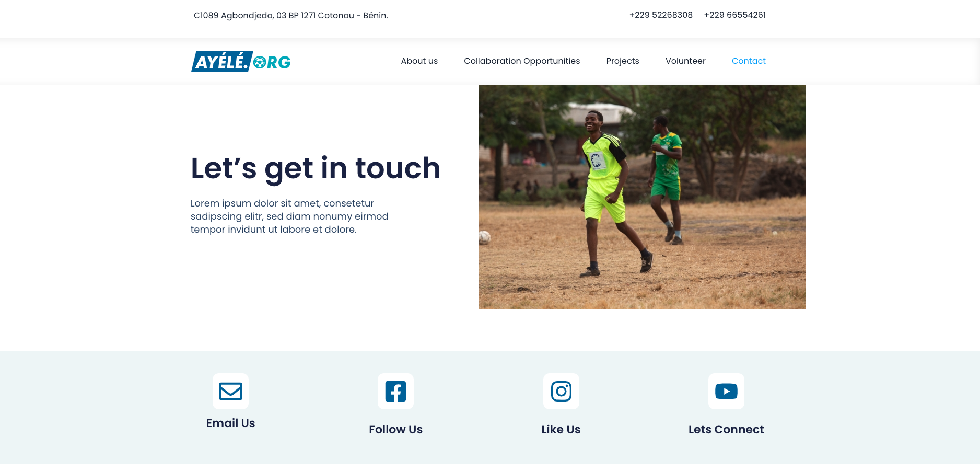Open the YouTube play icon
This screenshot has height=470, width=980.
coord(726,391)
